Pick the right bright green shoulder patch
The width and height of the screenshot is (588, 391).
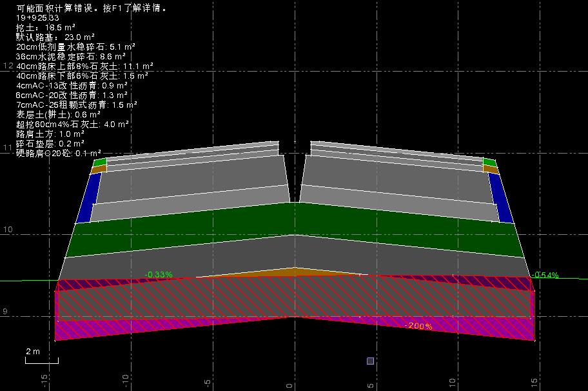coord(489,162)
